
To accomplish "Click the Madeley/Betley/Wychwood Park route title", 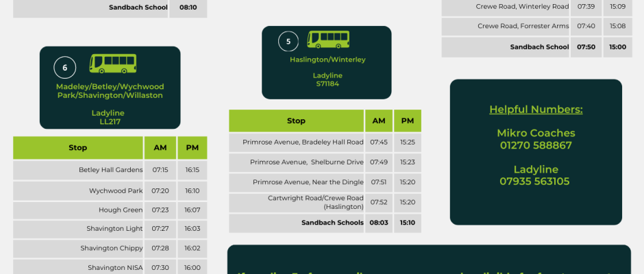I will pyautogui.click(x=110, y=91).
